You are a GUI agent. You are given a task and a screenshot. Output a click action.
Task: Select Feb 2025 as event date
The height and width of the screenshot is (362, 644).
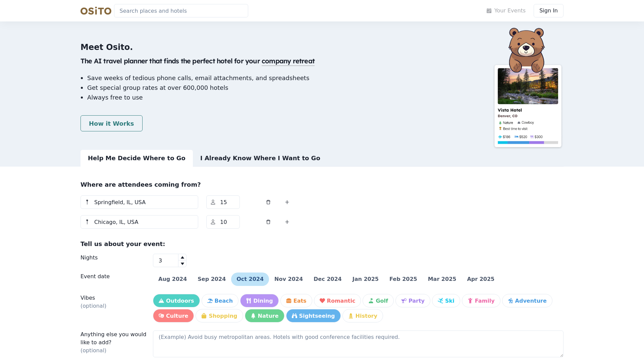pyautogui.click(x=403, y=279)
